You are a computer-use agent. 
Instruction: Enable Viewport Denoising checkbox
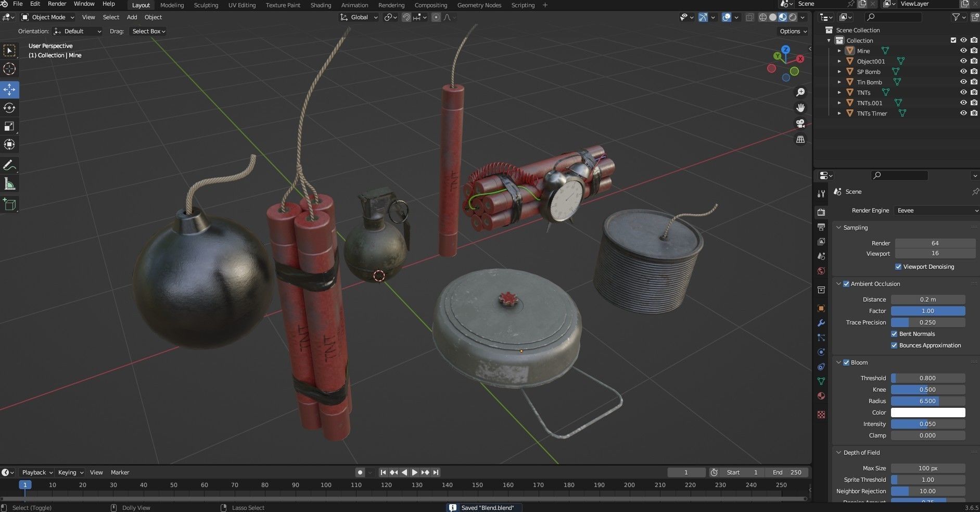898,267
